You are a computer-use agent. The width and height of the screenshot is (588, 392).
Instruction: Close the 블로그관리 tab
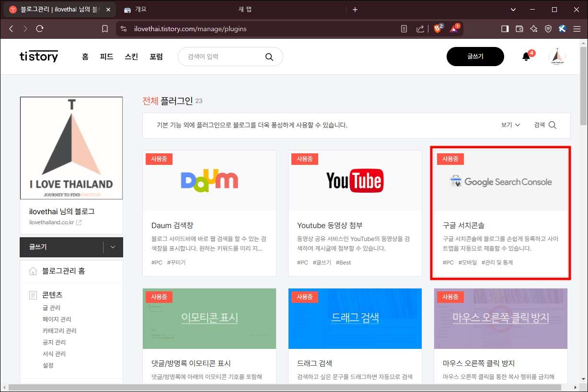pyautogui.click(x=108, y=10)
